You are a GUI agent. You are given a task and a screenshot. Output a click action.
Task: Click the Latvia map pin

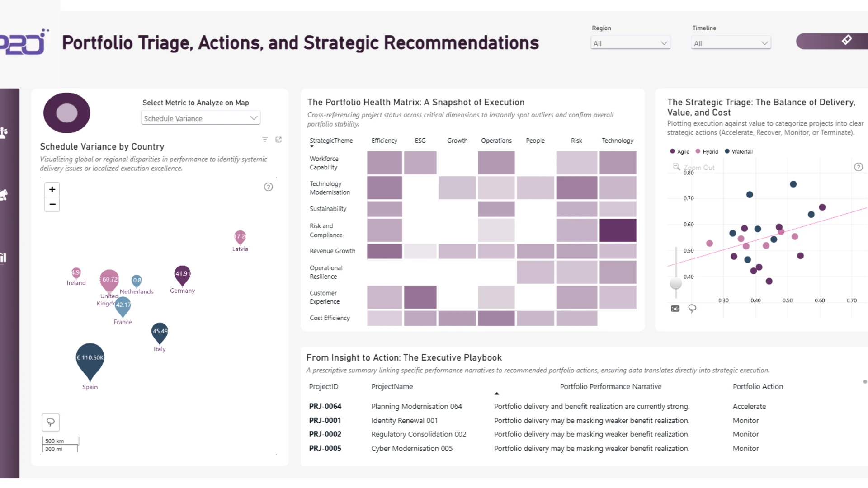(x=240, y=237)
